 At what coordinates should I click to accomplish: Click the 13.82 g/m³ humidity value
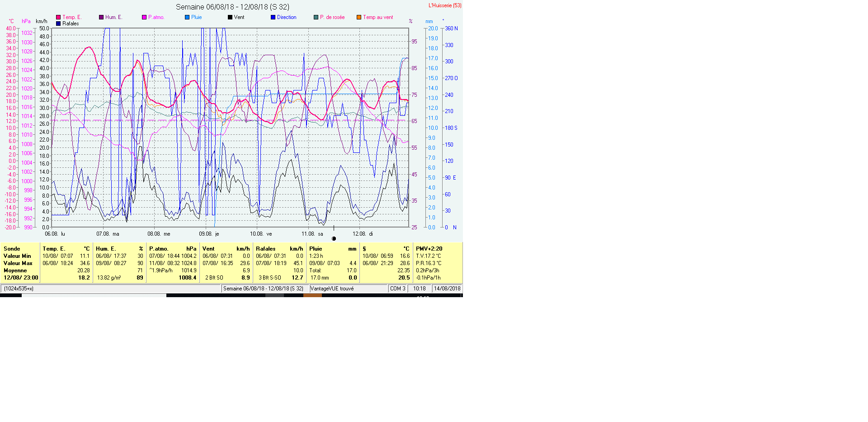[109, 278]
